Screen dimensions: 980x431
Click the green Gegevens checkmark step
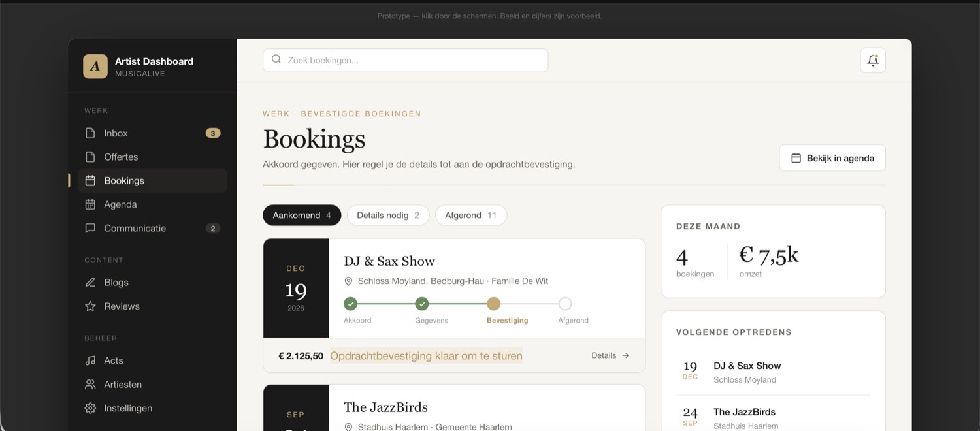coord(422,304)
